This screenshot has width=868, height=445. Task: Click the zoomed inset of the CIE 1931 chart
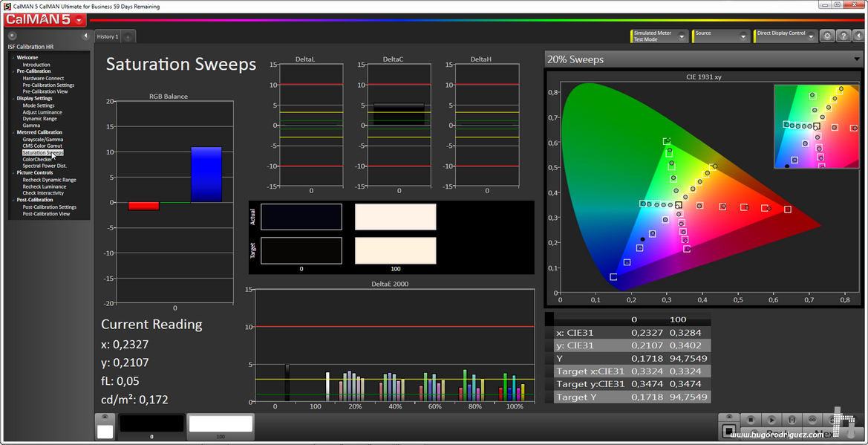click(x=818, y=126)
